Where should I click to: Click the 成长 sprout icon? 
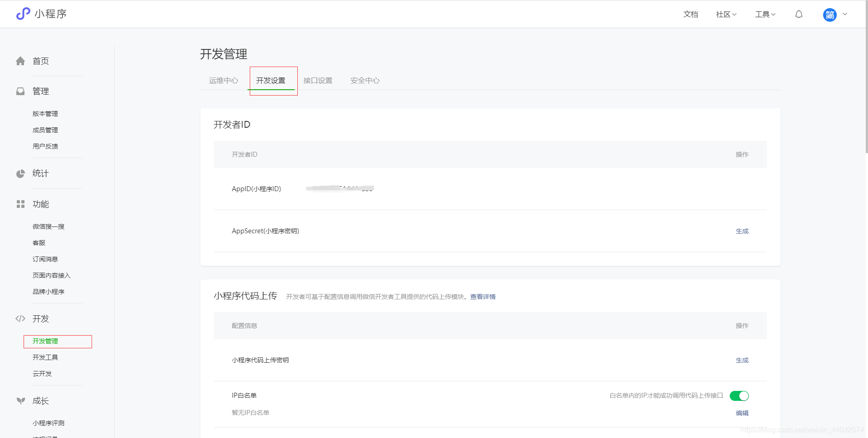tap(20, 401)
